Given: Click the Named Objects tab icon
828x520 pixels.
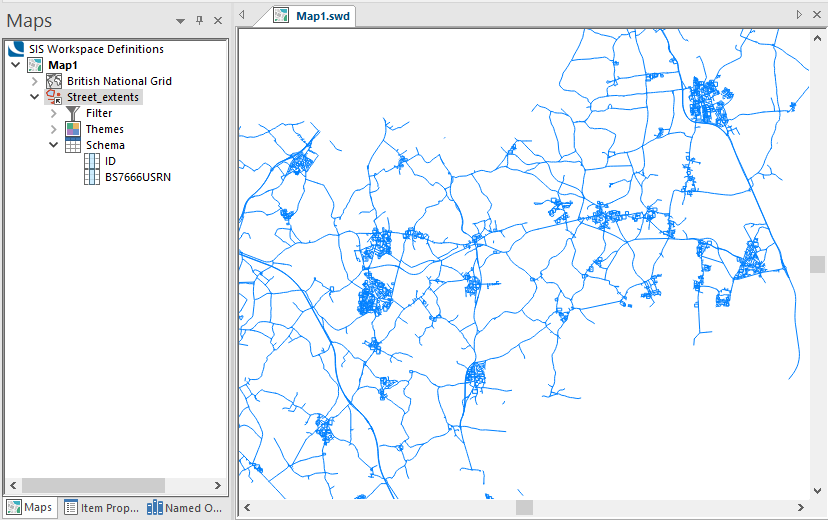Looking at the screenshot, I should click(155, 507).
